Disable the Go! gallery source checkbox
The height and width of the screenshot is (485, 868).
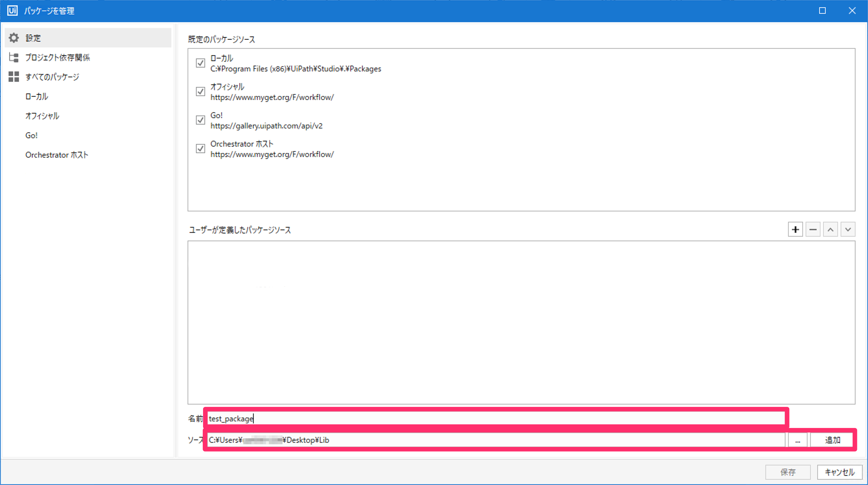(x=200, y=120)
